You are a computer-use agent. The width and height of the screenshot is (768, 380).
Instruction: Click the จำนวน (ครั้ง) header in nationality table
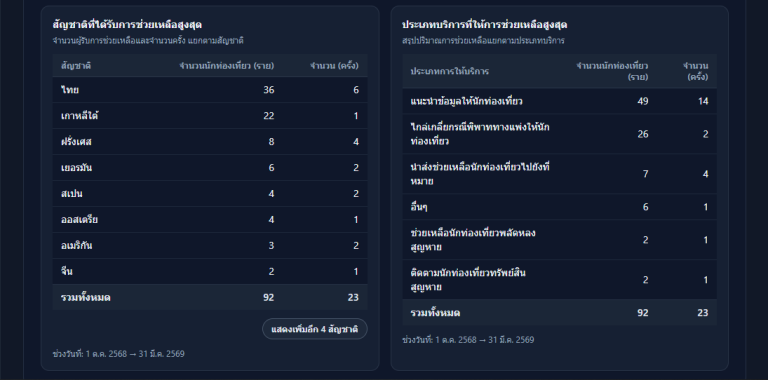[x=334, y=66]
